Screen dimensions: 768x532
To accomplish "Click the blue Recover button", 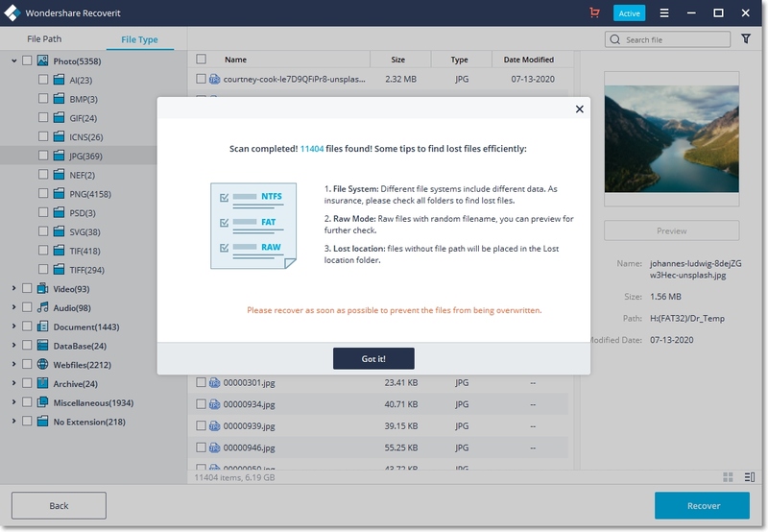I will (x=702, y=505).
